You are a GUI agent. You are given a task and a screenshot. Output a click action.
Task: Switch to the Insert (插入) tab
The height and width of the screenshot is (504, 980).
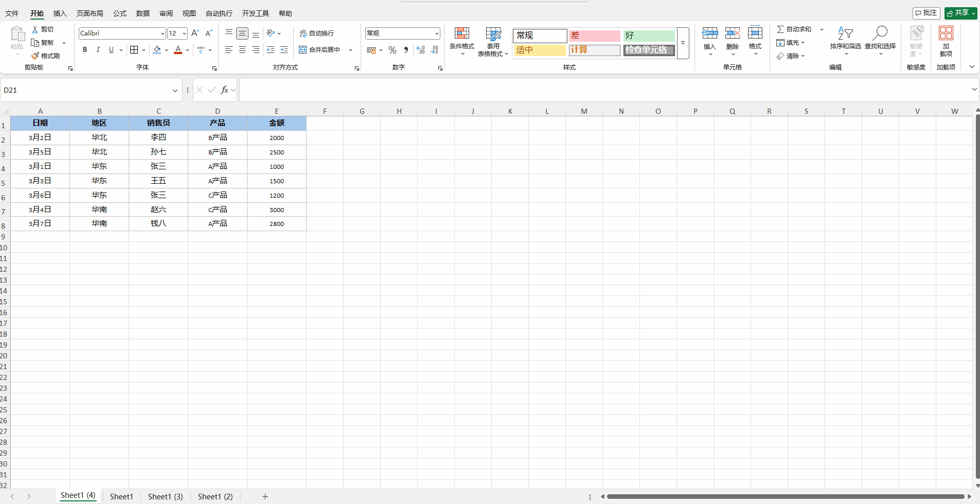coord(60,13)
